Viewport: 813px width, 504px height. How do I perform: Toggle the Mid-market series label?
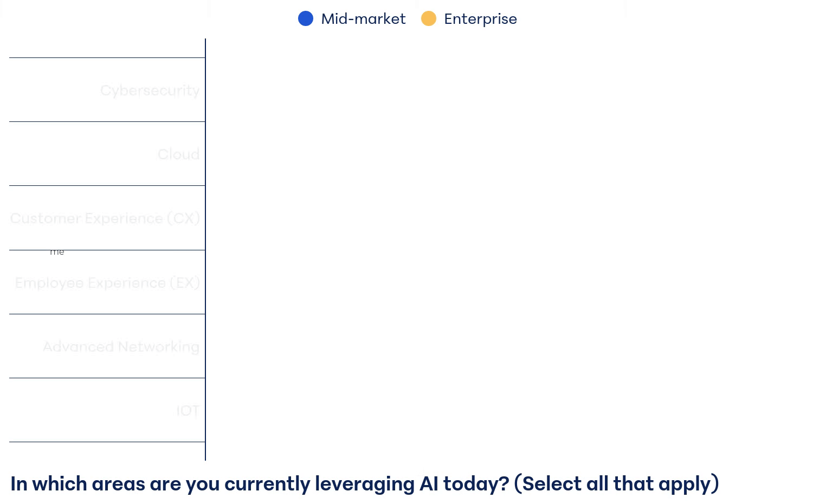(363, 19)
